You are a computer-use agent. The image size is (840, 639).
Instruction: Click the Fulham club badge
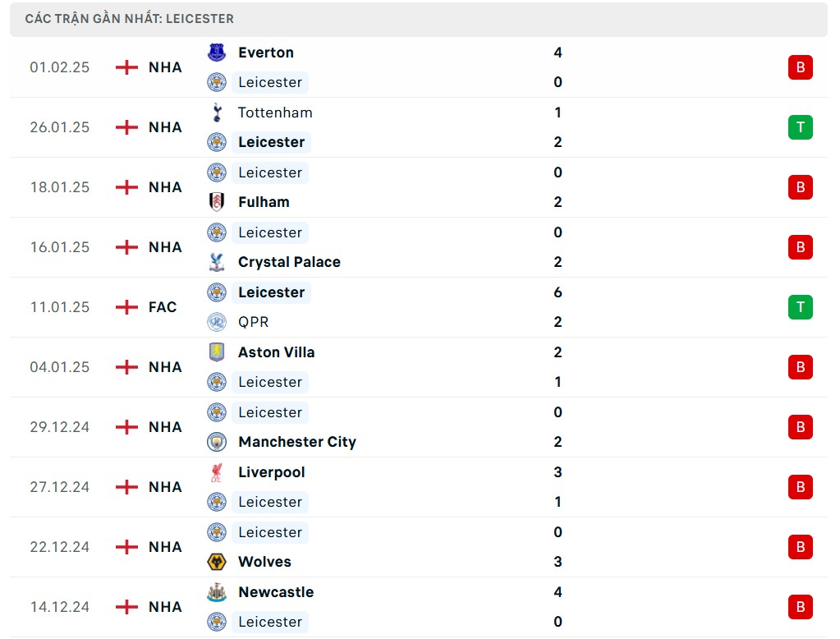pos(216,202)
